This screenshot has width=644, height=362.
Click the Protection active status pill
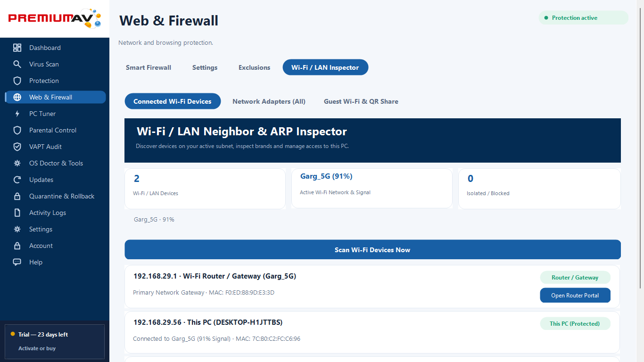584,18
